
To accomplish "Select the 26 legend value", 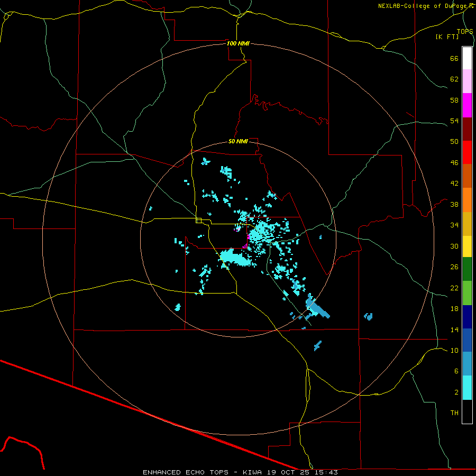I will pos(454,267).
